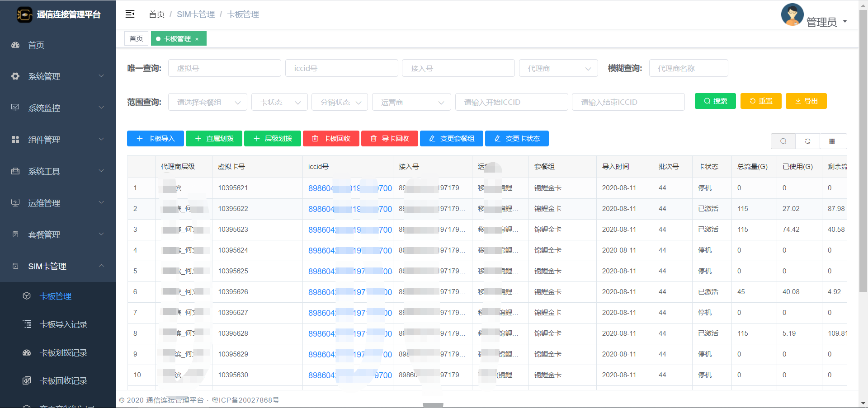Click the 层级划拨 button

click(x=273, y=138)
